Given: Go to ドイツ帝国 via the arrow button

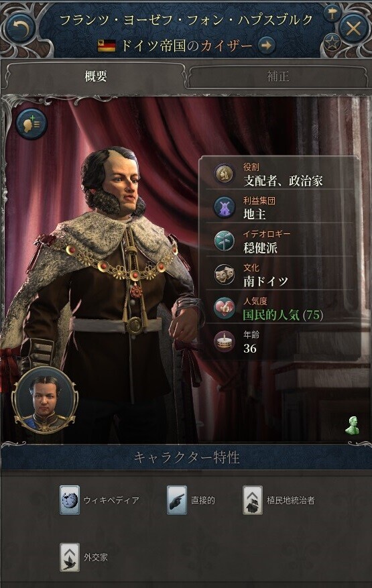Looking at the screenshot, I should (x=266, y=46).
